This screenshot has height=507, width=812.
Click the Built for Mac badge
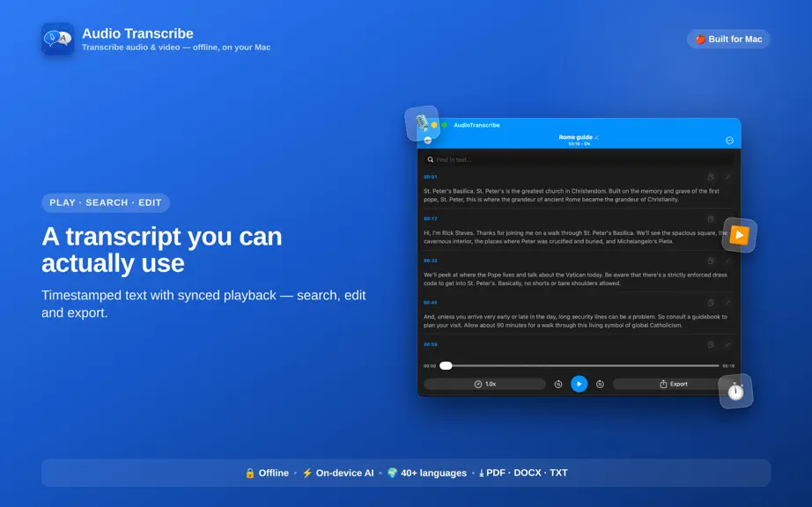[x=728, y=40]
